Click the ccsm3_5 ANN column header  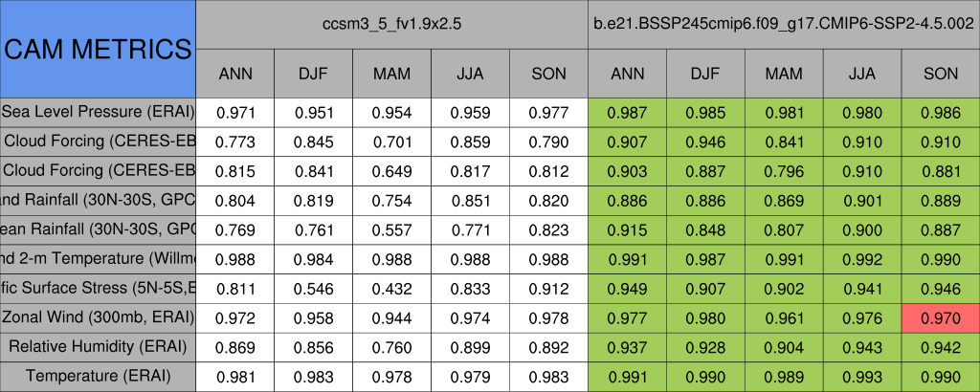tap(235, 73)
